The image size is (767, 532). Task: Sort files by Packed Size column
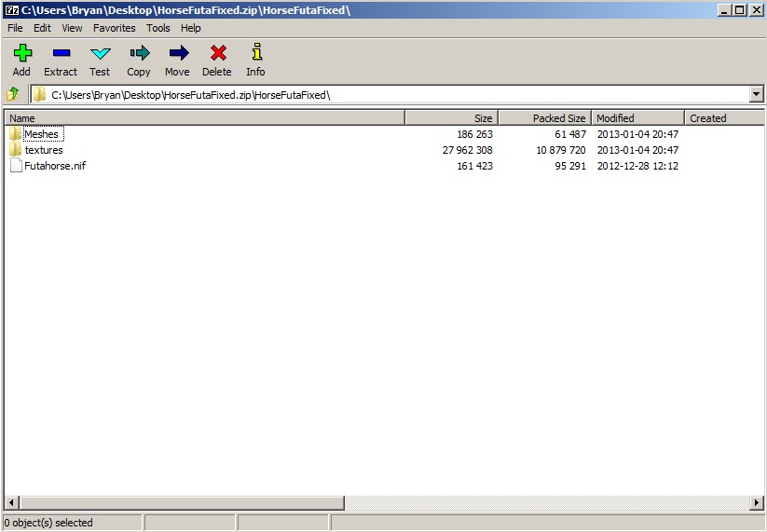point(544,118)
